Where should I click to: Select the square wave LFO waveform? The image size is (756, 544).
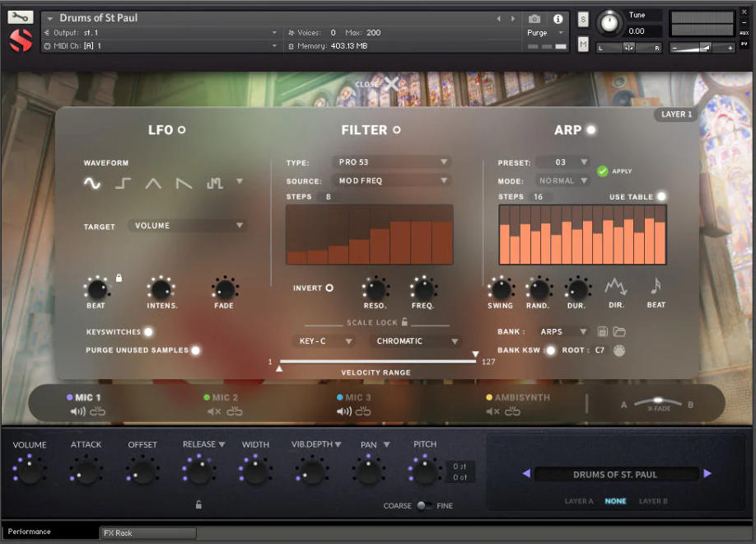tap(123, 183)
